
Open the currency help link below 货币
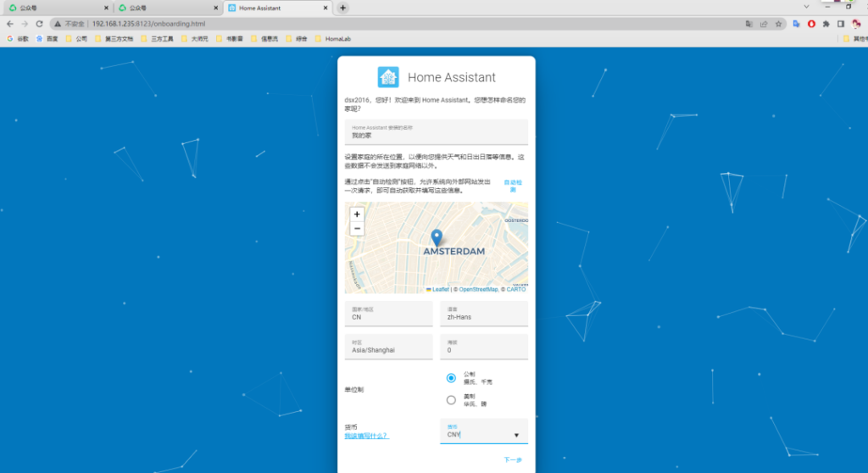tap(366, 436)
